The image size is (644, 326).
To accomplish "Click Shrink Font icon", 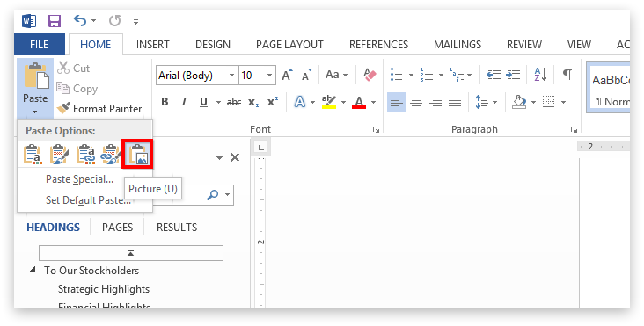I will point(306,75).
